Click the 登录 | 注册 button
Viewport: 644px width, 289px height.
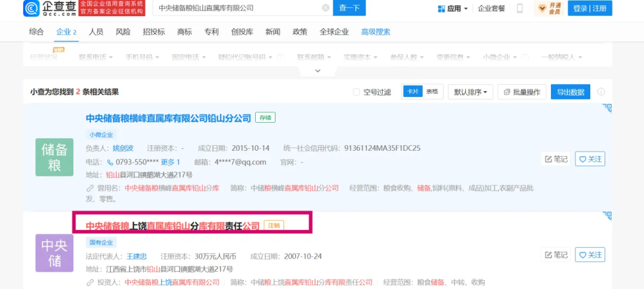pyautogui.click(x=590, y=8)
